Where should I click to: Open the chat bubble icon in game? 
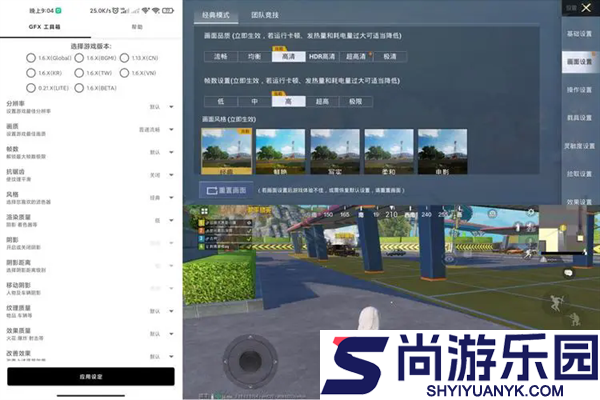coord(568,273)
